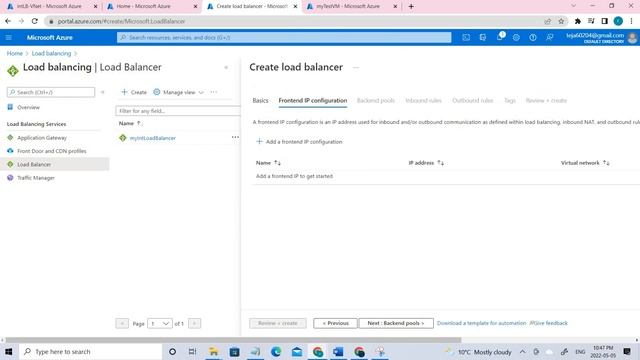Open the Windows Start menu
640x360 pixels.
tap(9, 351)
